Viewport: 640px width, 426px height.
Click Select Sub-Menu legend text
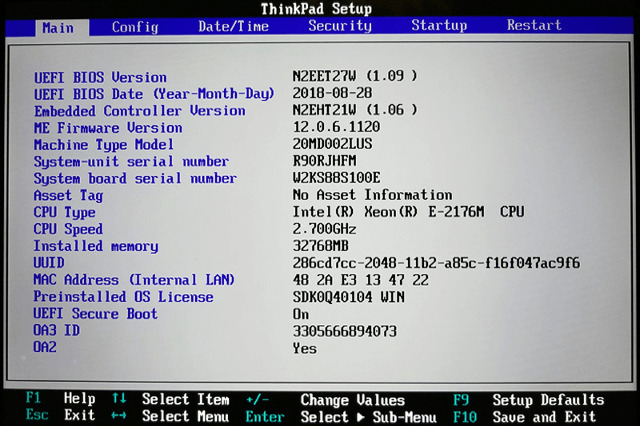[x=369, y=417]
